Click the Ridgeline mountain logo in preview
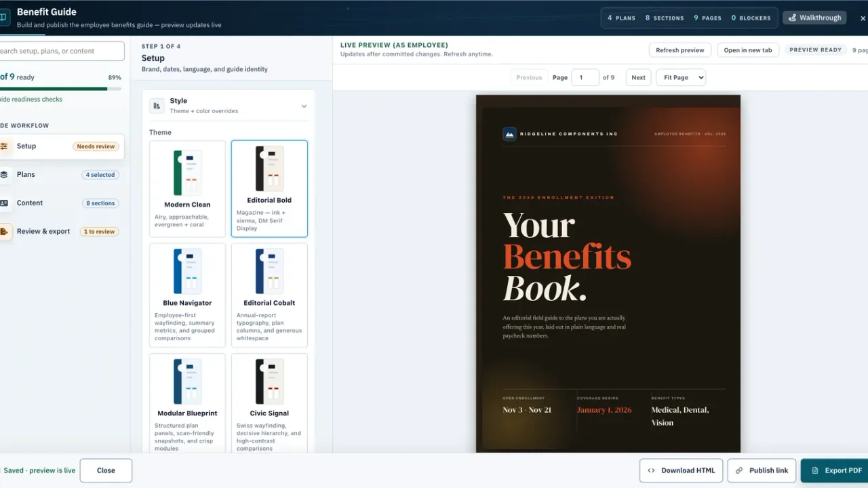This screenshot has height=488, width=868. click(x=509, y=134)
